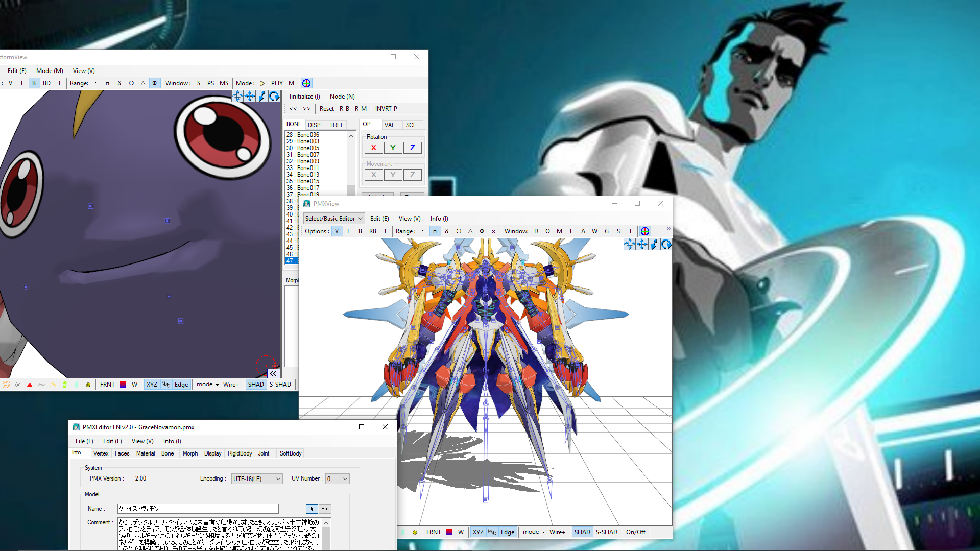
Task: Toggle the V vertex option in PMXView
Action: coord(337,231)
